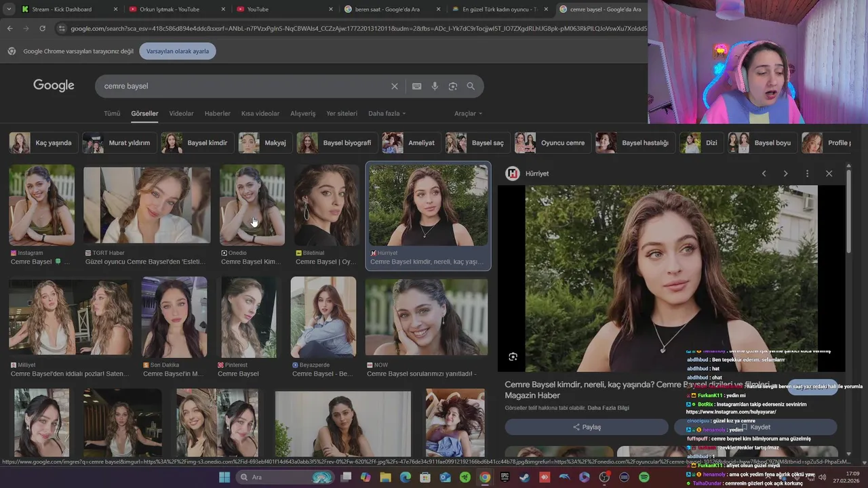The image size is (868, 488).
Task: Select the Kaç yaşında filter chip
Action: (43, 143)
